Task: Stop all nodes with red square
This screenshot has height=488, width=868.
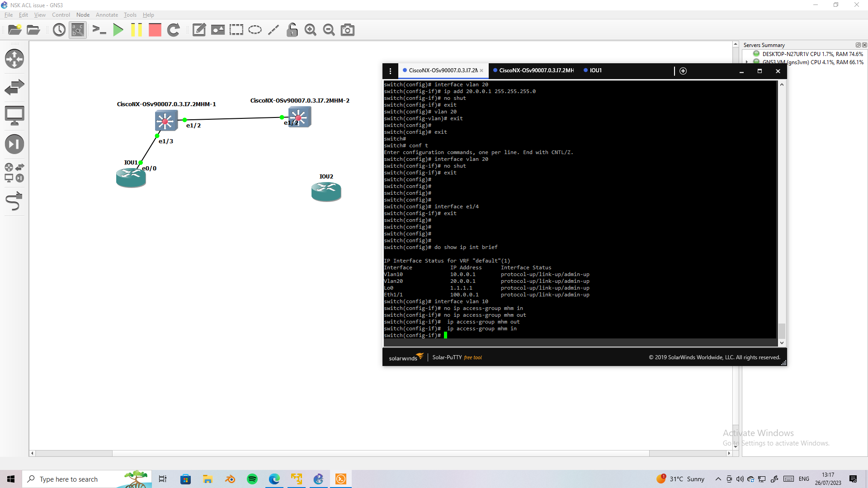Action: pos(155,30)
